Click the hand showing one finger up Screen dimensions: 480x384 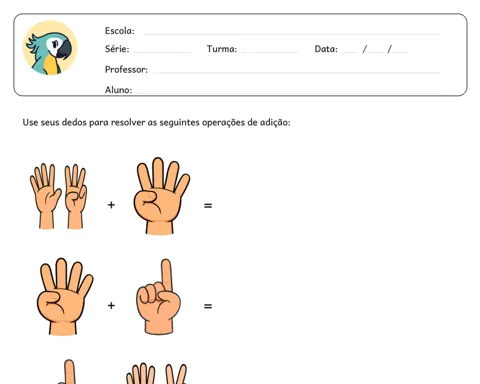(159, 297)
